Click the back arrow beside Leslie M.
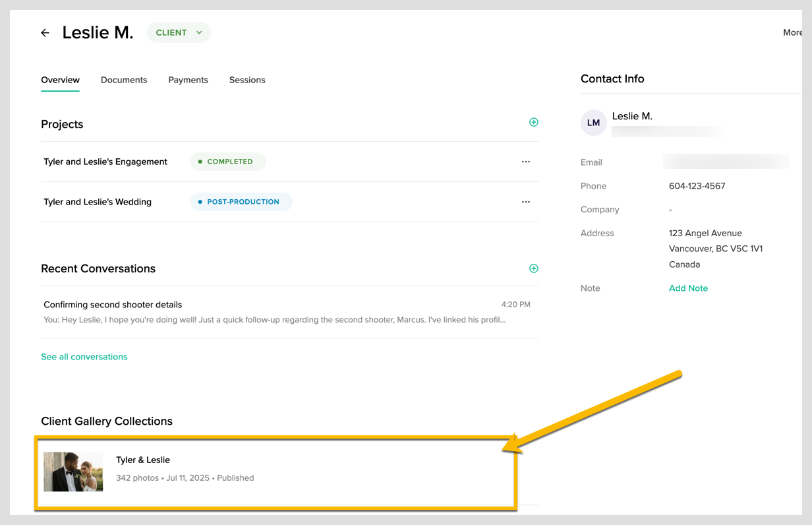This screenshot has width=812, height=525. pyautogui.click(x=45, y=33)
